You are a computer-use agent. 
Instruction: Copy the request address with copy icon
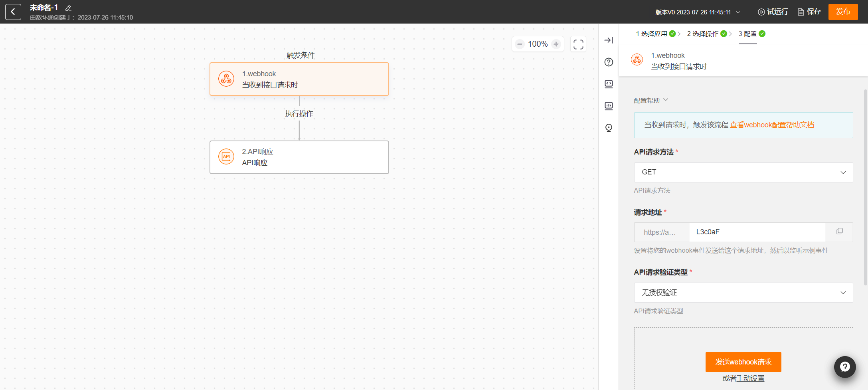pyautogui.click(x=839, y=232)
